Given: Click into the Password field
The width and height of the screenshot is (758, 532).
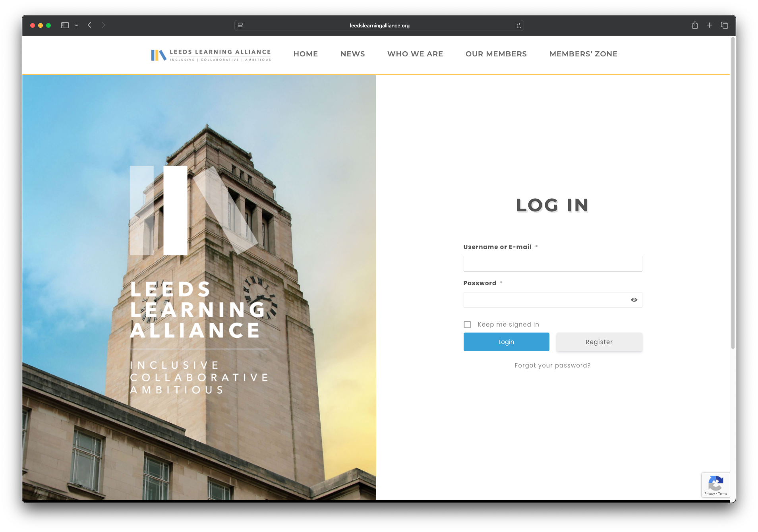Looking at the screenshot, I should pyautogui.click(x=553, y=300).
